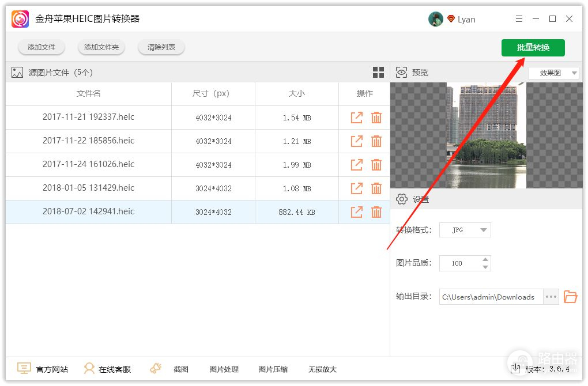Delete the 2017-11-22 185856.heic file

pos(376,141)
